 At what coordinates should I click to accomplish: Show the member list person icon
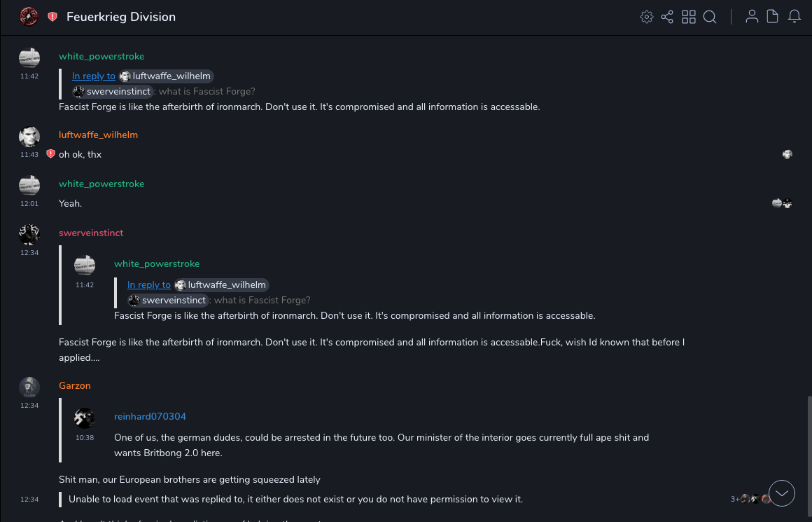(752, 17)
